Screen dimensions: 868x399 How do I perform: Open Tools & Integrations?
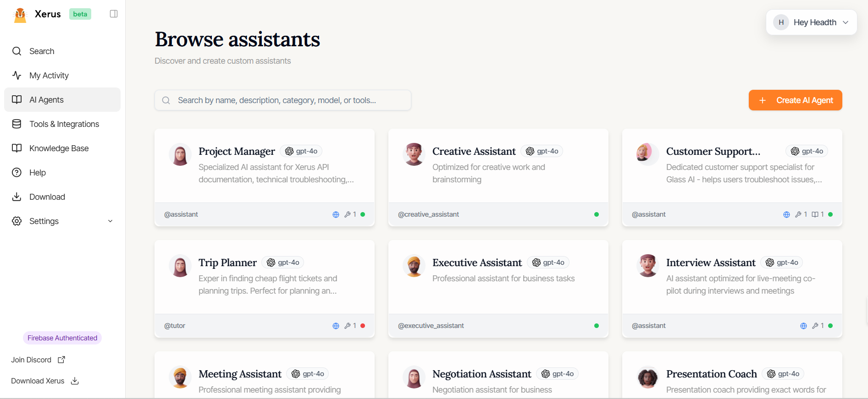(x=62, y=124)
